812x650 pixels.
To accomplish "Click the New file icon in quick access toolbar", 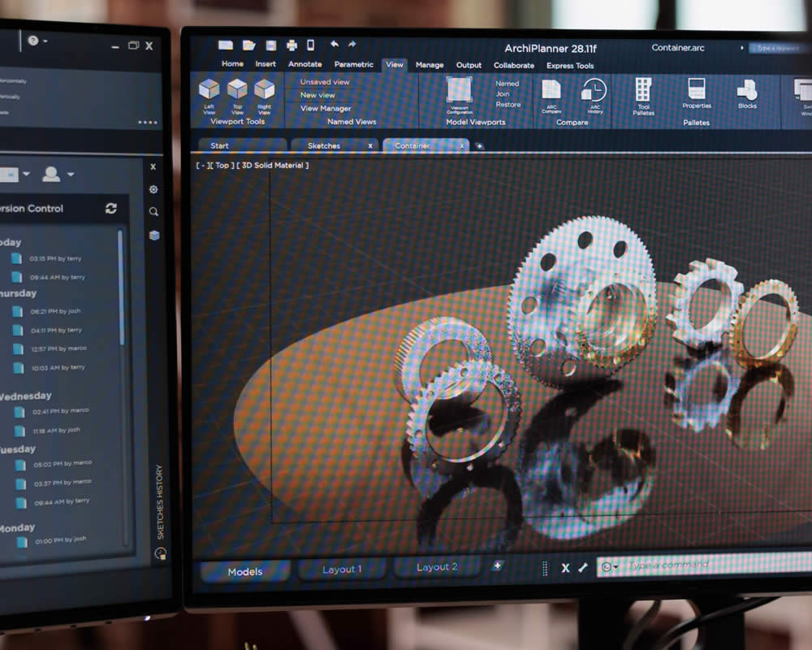I will tap(225, 45).
